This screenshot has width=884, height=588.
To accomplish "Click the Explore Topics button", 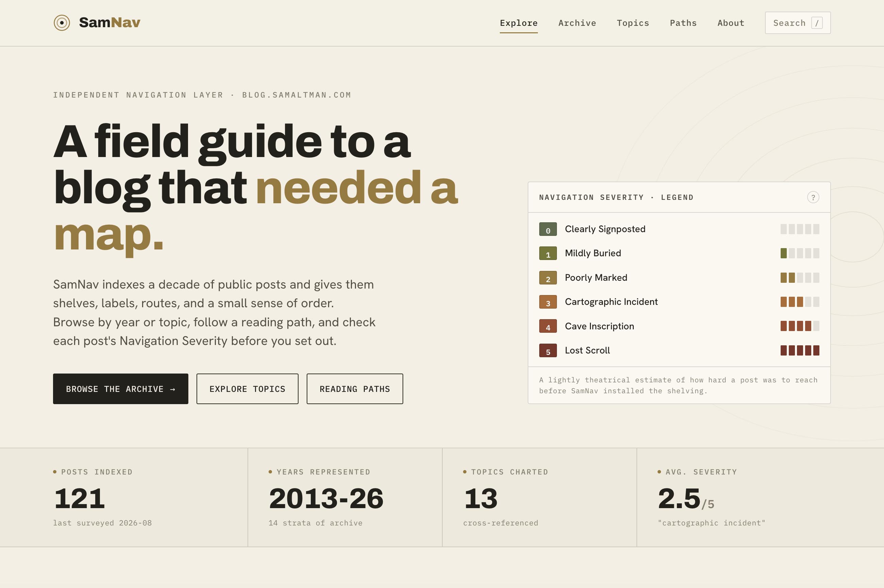I will [247, 388].
